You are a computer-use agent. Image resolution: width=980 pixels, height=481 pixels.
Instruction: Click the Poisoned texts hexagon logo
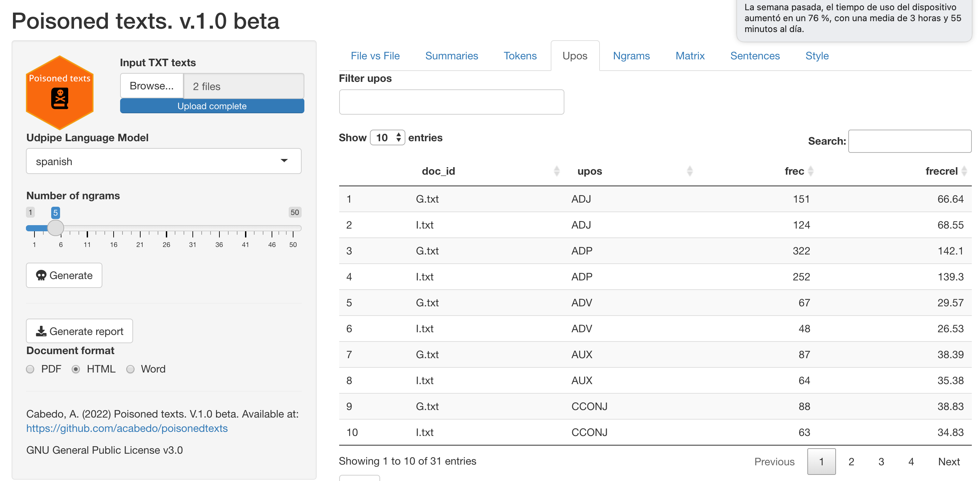coord(60,93)
